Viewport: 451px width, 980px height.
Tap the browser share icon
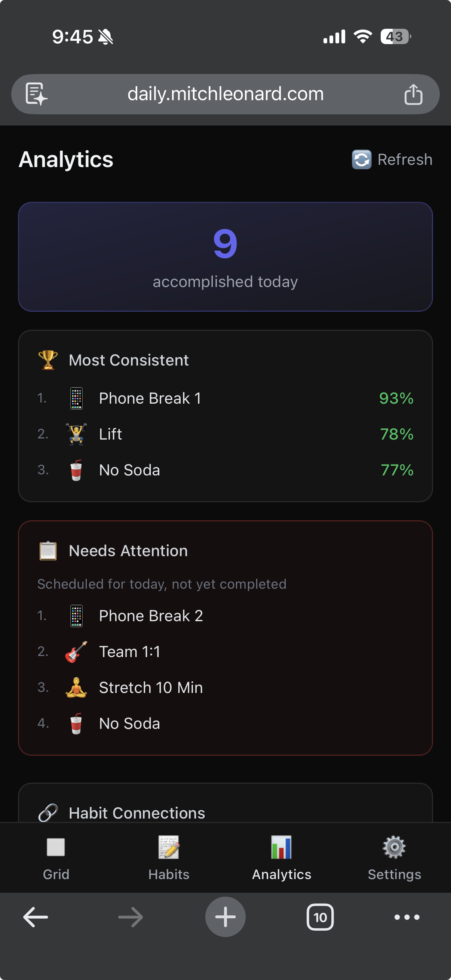(x=413, y=94)
